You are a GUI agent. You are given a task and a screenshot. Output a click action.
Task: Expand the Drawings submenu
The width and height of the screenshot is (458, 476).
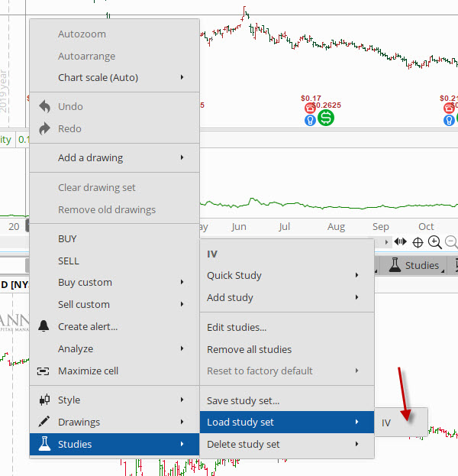click(x=79, y=422)
